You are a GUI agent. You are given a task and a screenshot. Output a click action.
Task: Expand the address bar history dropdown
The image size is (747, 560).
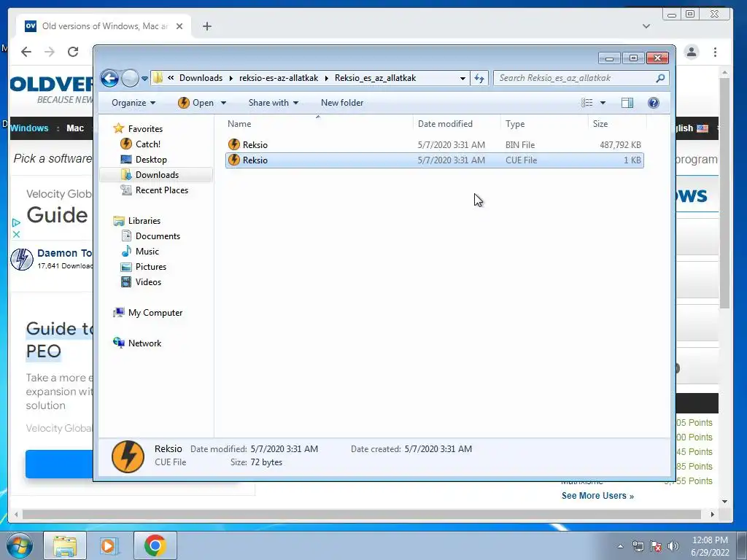pyautogui.click(x=462, y=78)
